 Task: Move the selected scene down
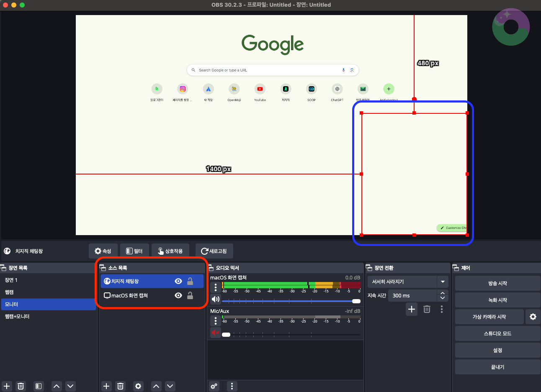[x=70, y=386]
